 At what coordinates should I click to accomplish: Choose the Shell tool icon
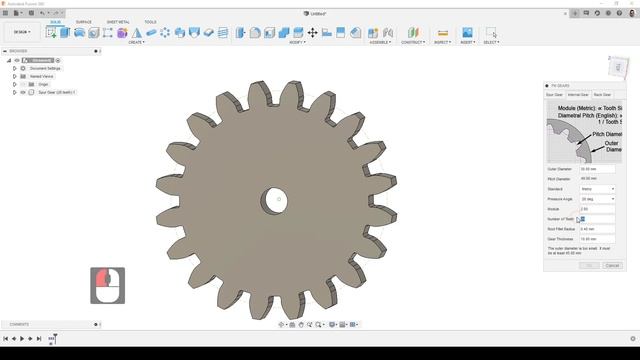pos(269,33)
